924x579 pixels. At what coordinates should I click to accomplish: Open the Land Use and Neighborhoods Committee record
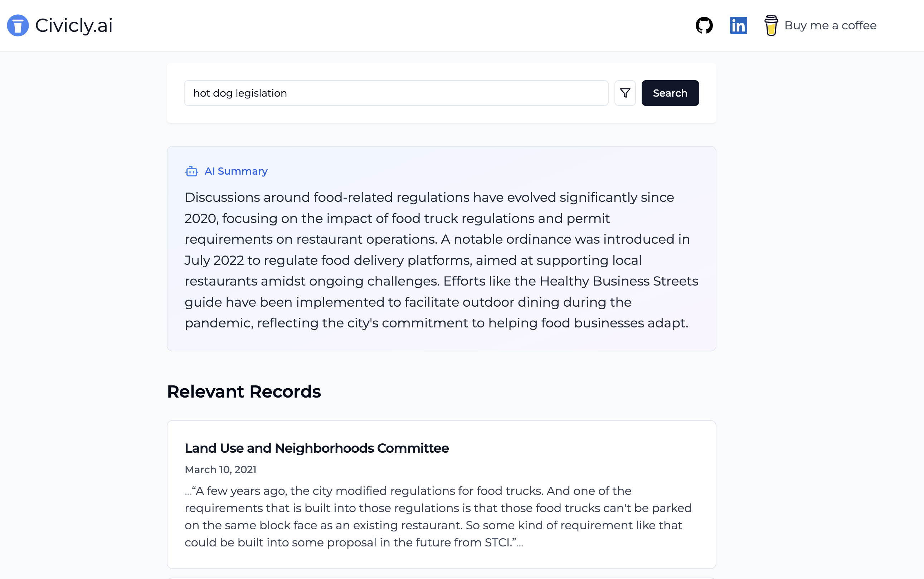point(316,448)
